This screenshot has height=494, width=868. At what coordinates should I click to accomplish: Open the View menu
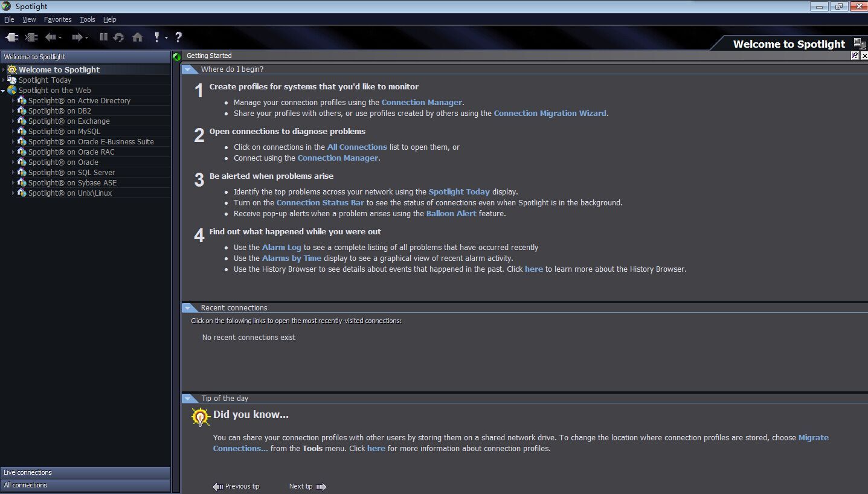[29, 19]
